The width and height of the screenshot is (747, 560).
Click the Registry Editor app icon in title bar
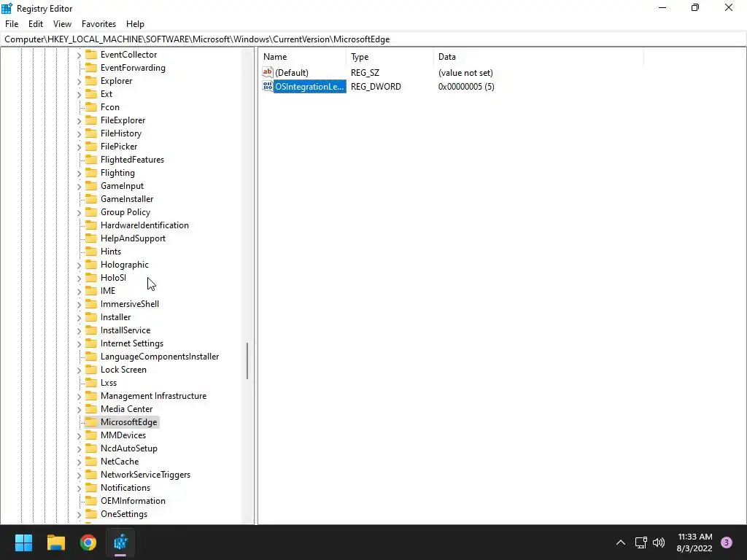[x=7, y=8]
